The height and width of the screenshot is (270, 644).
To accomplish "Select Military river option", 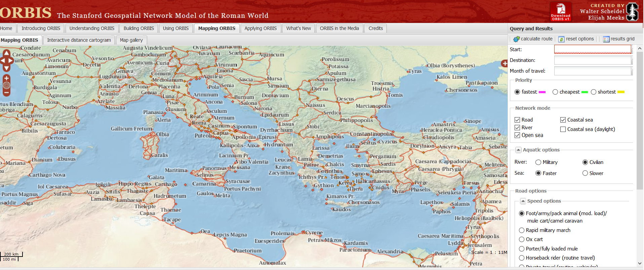I will pos(538,162).
